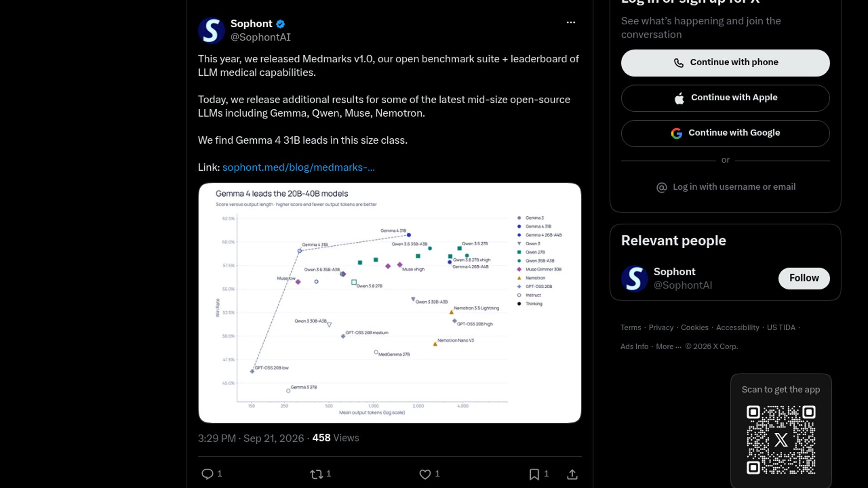Click Continue with phone button
The height and width of the screenshot is (488, 868).
725,63
